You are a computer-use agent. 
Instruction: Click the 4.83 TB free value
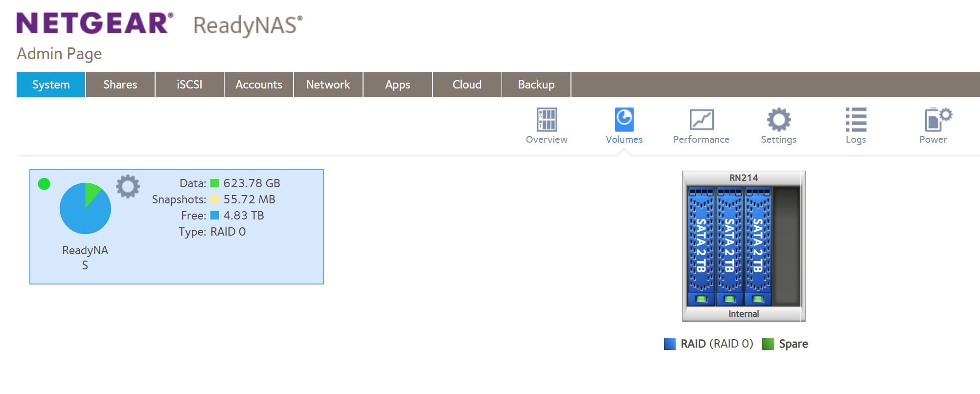[x=244, y=216]
